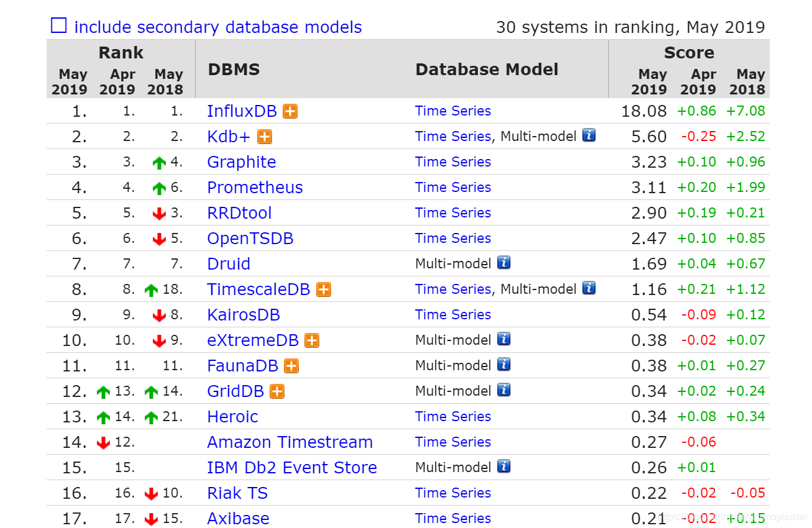Open the IBM Db2 Event Store link

coord(292,468)
